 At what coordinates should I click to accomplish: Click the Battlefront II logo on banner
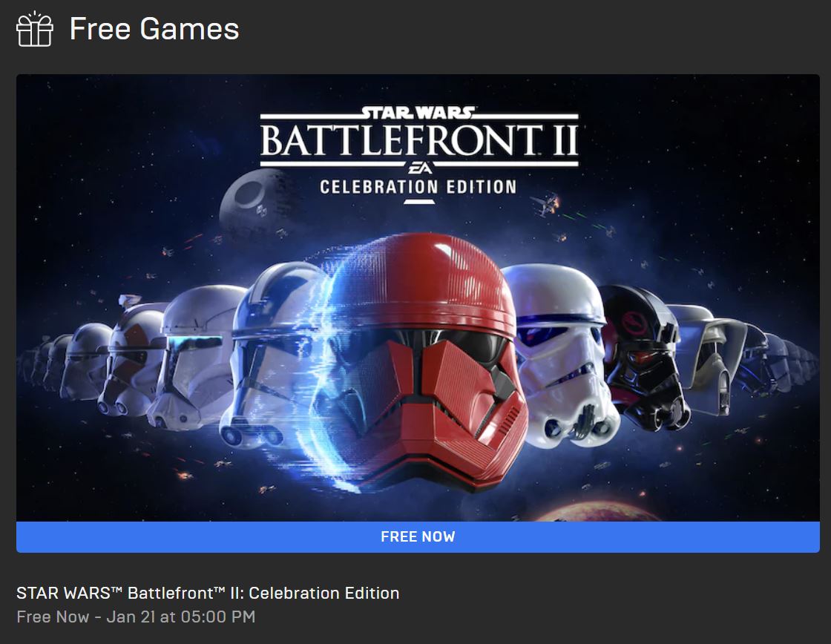pyautogui.click(x=418, y=140)
